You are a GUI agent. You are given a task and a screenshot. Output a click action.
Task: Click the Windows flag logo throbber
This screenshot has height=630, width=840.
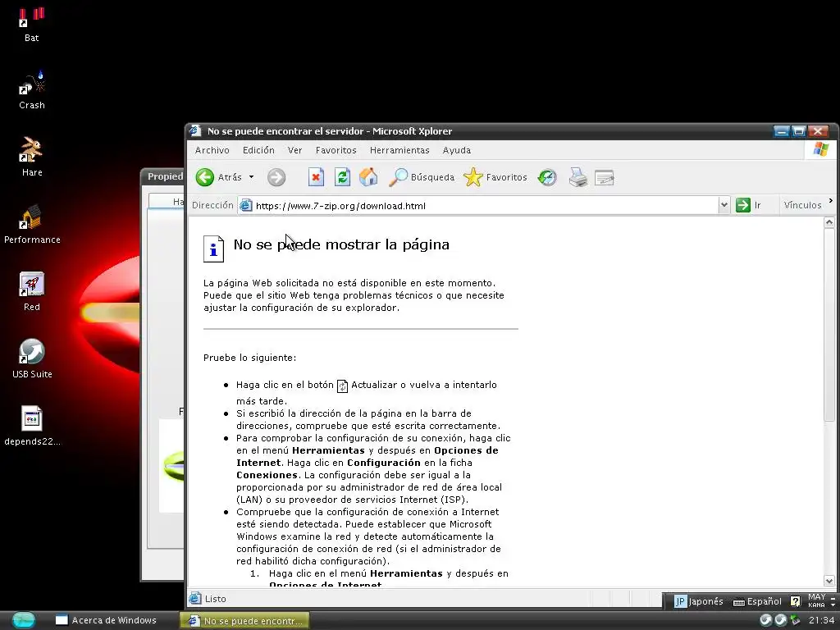click(820, 149)
